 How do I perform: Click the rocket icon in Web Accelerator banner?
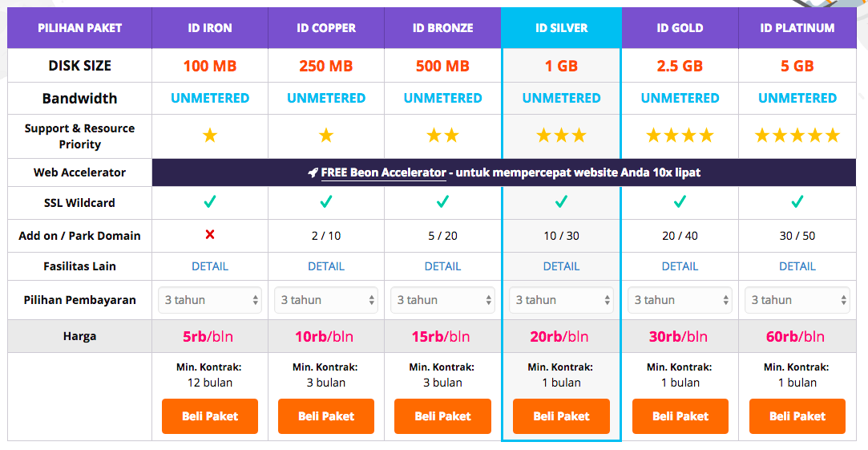pos(313,173)
